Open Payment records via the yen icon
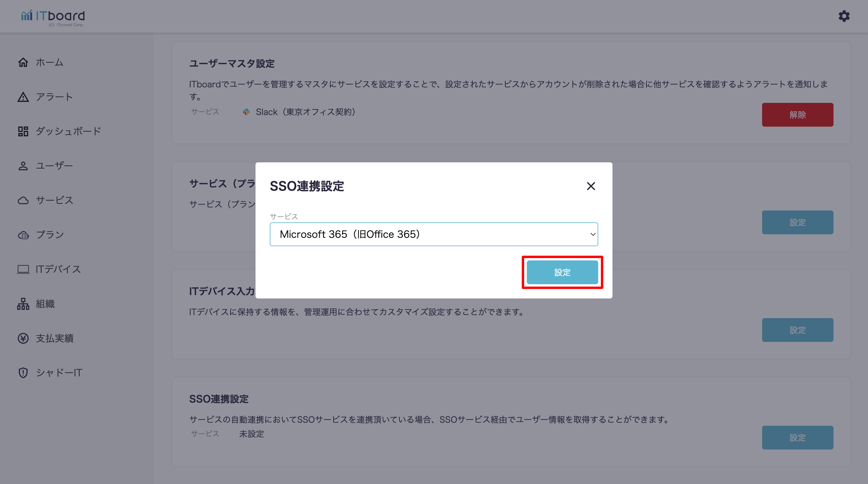Screen dimensions: 868x484 pos(23,338)
